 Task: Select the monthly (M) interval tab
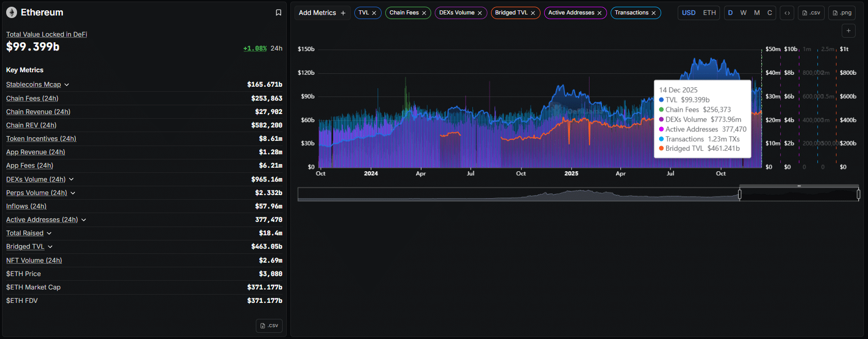757,13
